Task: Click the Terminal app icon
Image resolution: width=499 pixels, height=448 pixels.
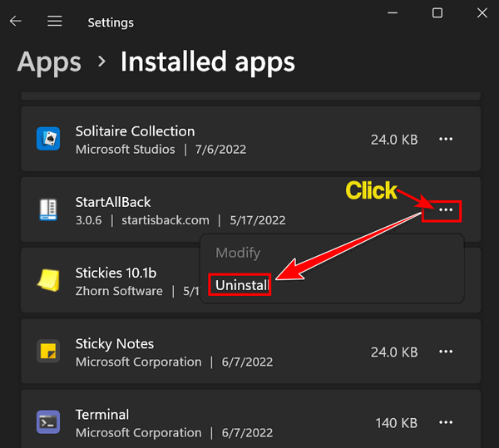Action: click(x=48, y=422)
